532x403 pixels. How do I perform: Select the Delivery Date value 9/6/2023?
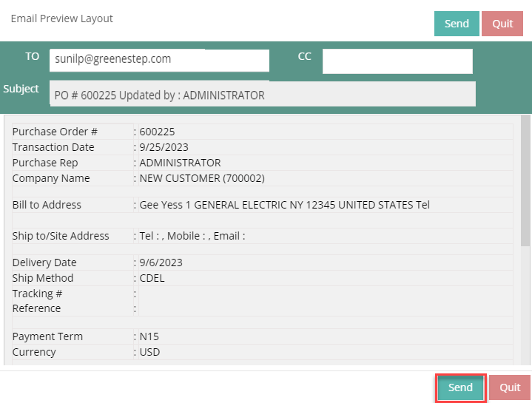pyautogui.click(x=161, y=263)
